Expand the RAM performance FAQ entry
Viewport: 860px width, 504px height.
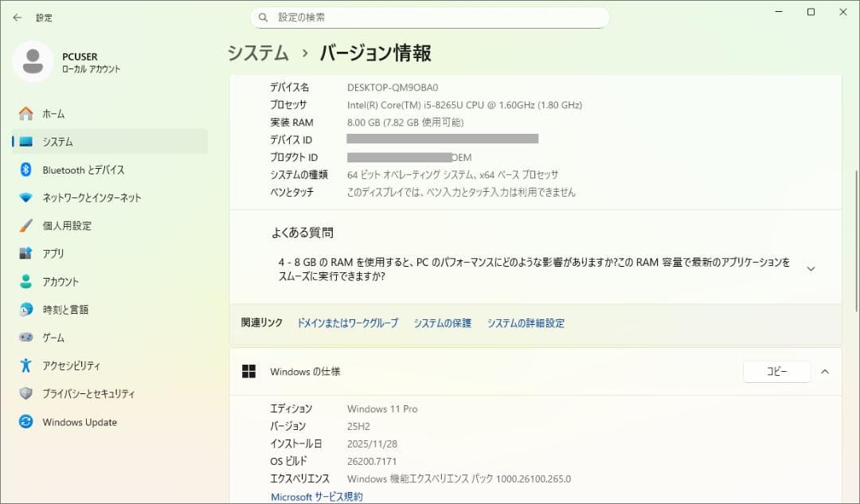pos(811,268)
